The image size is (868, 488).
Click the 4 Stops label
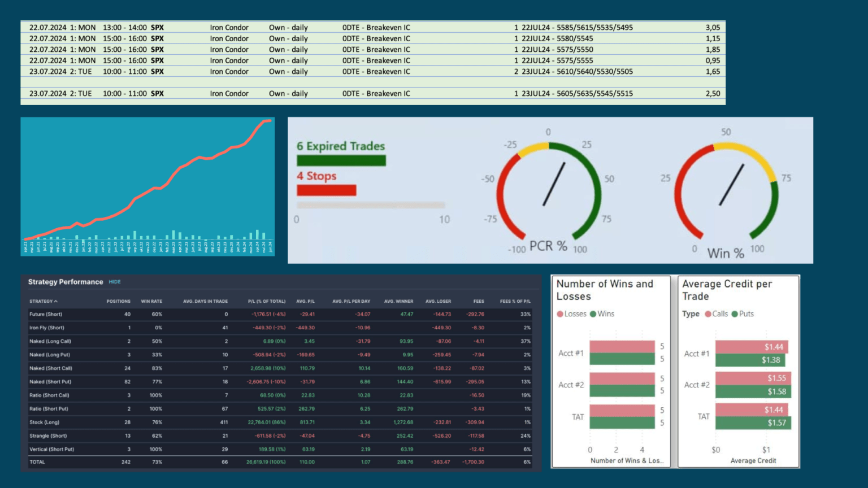tap(316, 176)
